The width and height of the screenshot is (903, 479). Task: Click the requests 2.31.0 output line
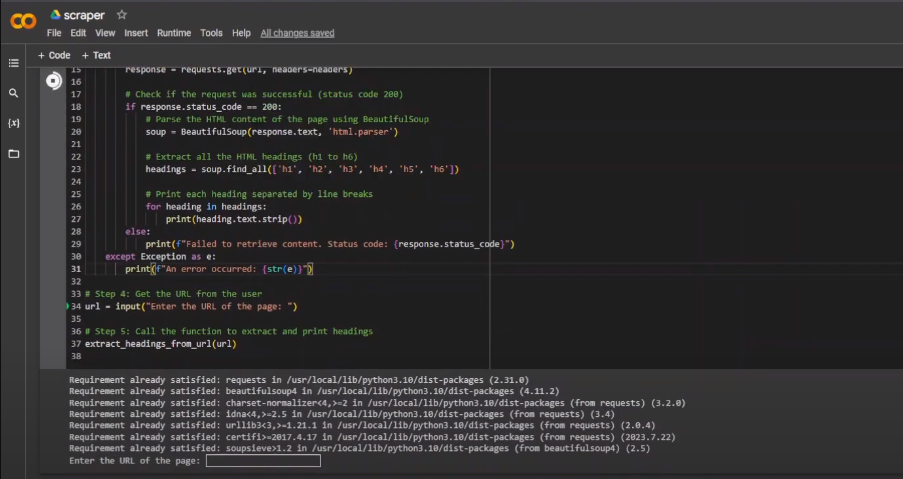299,380
